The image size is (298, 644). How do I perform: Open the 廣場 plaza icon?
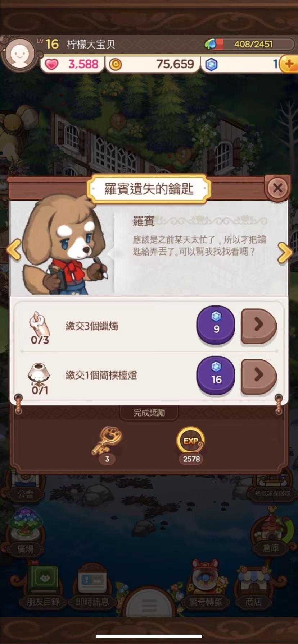point(25,533)
